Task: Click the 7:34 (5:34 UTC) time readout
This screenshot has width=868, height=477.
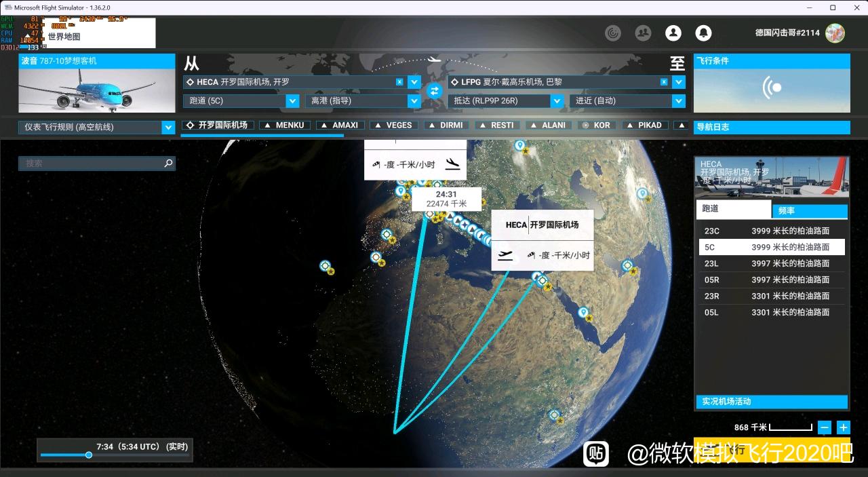Action: [x=142, y=446]
